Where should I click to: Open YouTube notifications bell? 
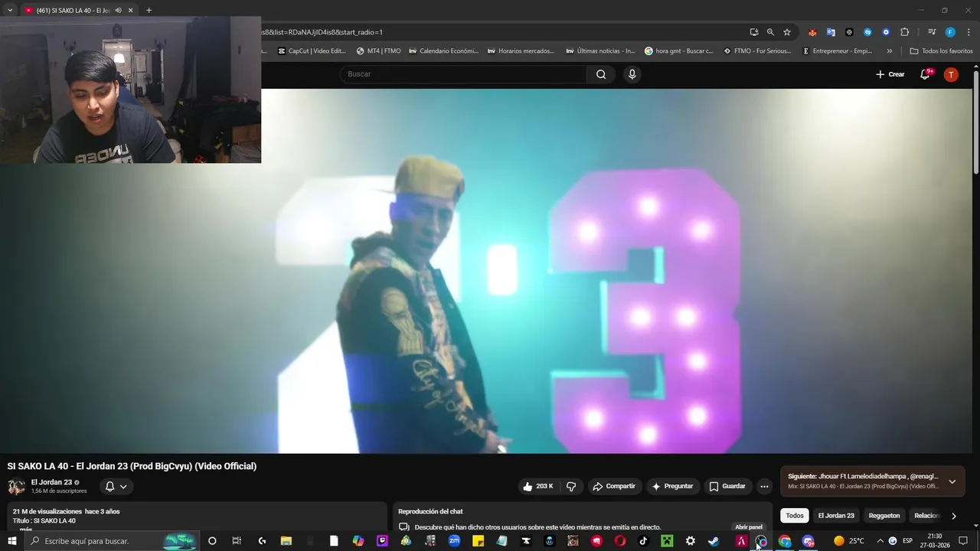point(925,74)
